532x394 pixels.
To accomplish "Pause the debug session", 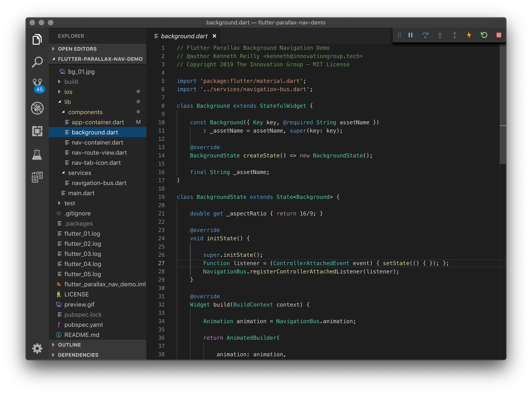I will (410, 35).
